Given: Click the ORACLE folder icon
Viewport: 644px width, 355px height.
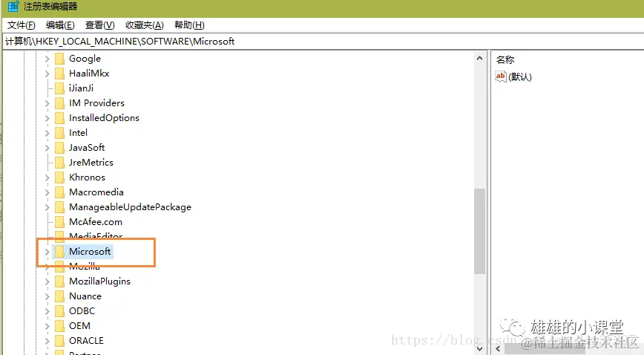Looking at the screenshot, I should (59, 341).
